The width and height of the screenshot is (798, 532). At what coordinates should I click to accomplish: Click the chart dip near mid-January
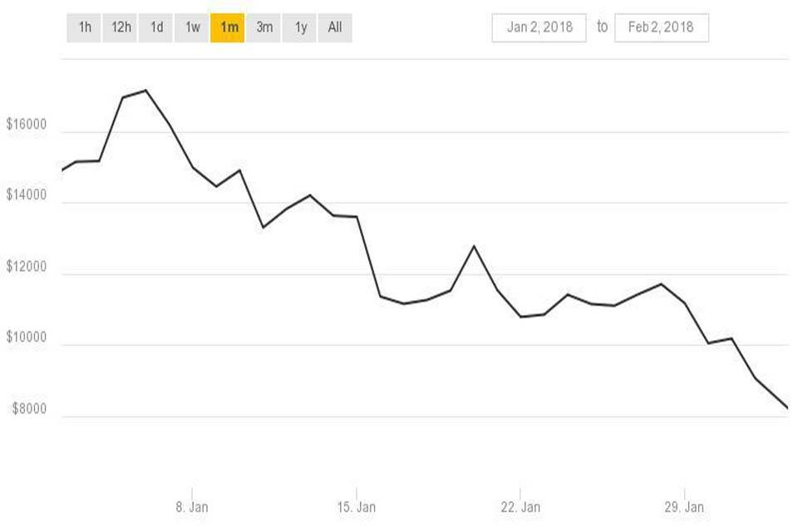tap(405, 304)
